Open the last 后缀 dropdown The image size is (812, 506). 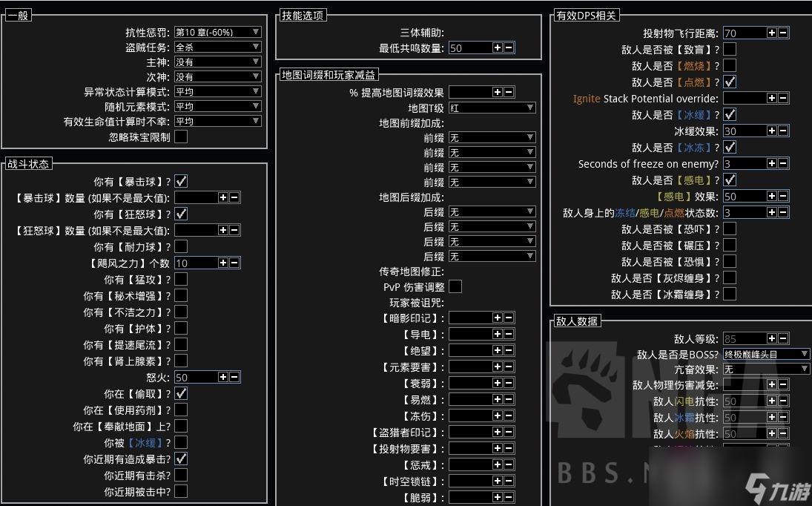(492, 256)
